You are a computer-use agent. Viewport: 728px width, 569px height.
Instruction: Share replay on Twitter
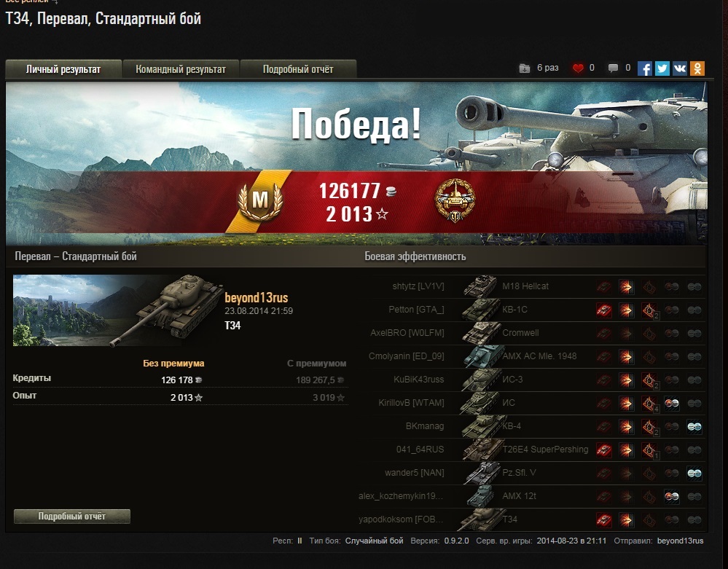tap(662, 68)
